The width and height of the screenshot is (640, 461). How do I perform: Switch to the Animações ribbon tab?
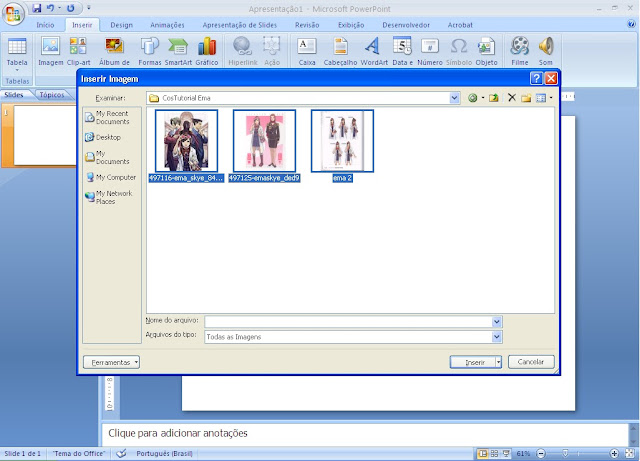tap(167, 25)
